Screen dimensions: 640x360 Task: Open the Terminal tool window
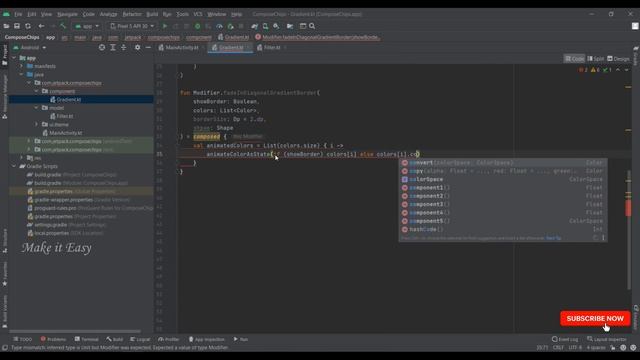click(87, 339)
